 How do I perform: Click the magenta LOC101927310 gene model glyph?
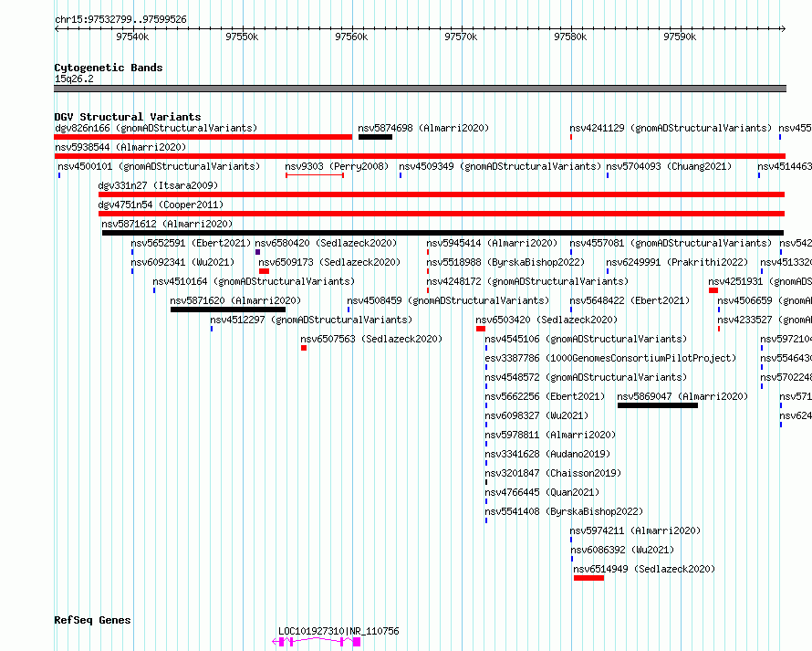(x=317, y=642)
